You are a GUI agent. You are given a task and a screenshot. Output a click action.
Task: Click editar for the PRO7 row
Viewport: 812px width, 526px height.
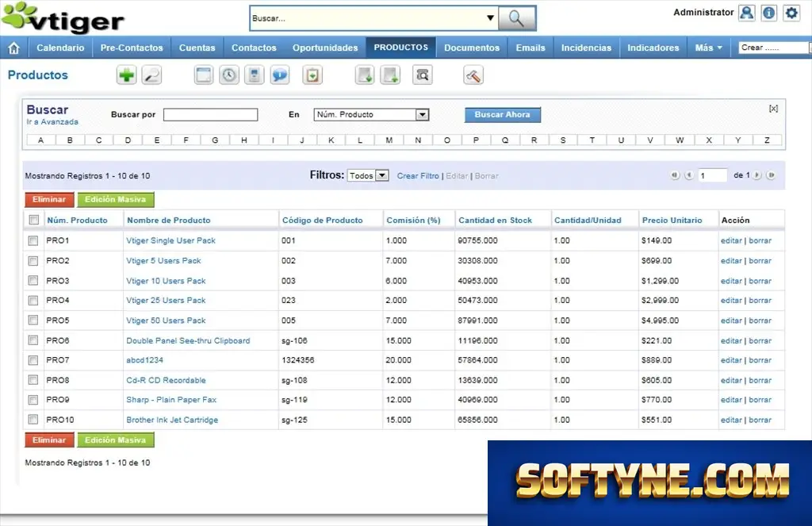coord(730,360)
